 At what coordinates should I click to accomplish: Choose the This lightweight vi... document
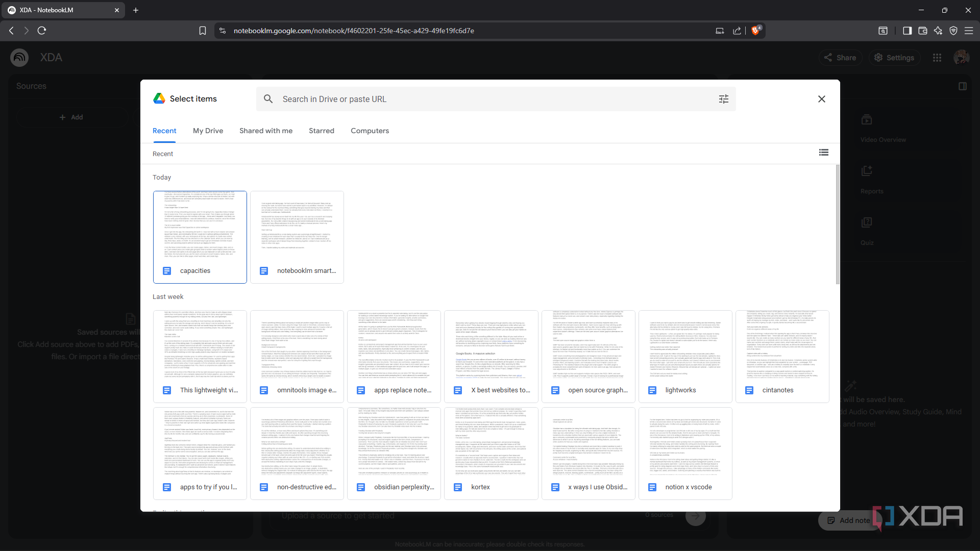200,357
